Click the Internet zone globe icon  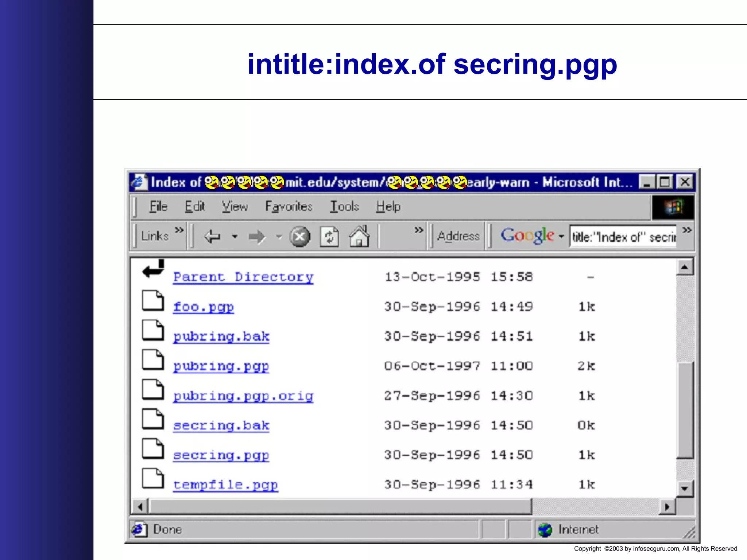(x=545, y=530)
